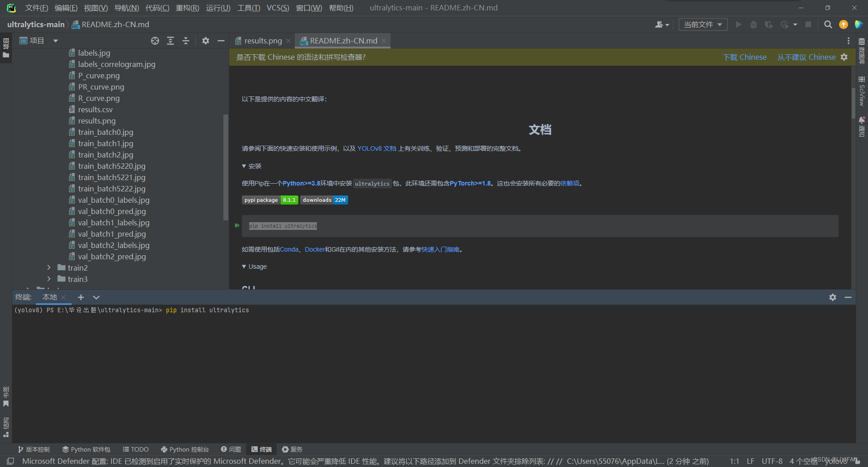Open the 快速入门指南 link
Image resolution: width=868 pixels, height=467 pixels.
[440, 249]
